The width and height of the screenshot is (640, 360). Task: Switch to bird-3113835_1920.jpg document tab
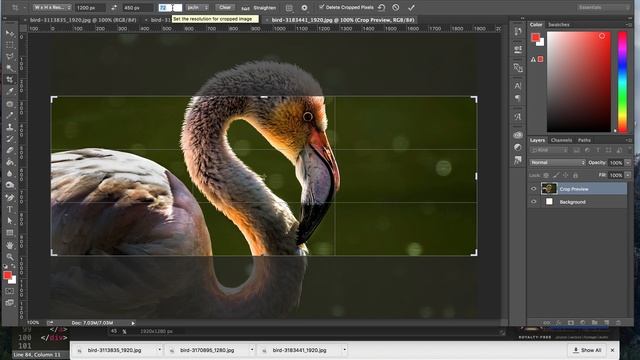(x=83, y=20)
